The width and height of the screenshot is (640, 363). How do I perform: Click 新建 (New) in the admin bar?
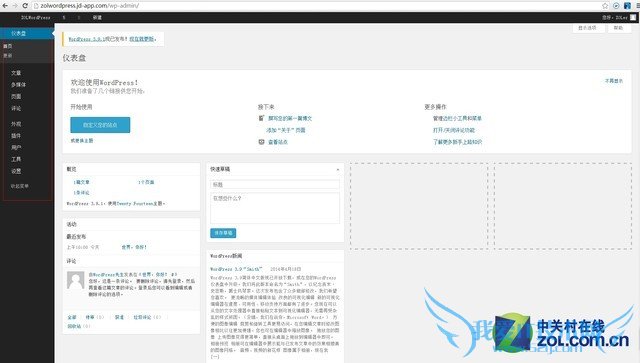(x=97, y=18)
